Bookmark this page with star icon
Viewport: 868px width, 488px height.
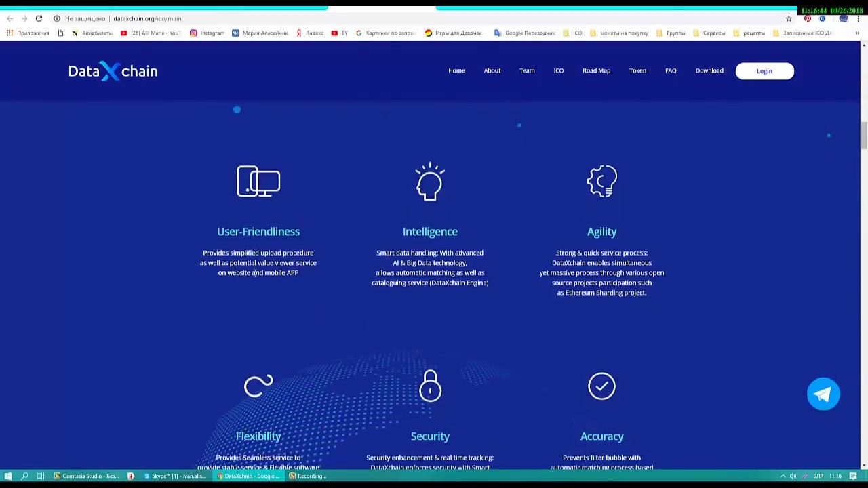789,18
